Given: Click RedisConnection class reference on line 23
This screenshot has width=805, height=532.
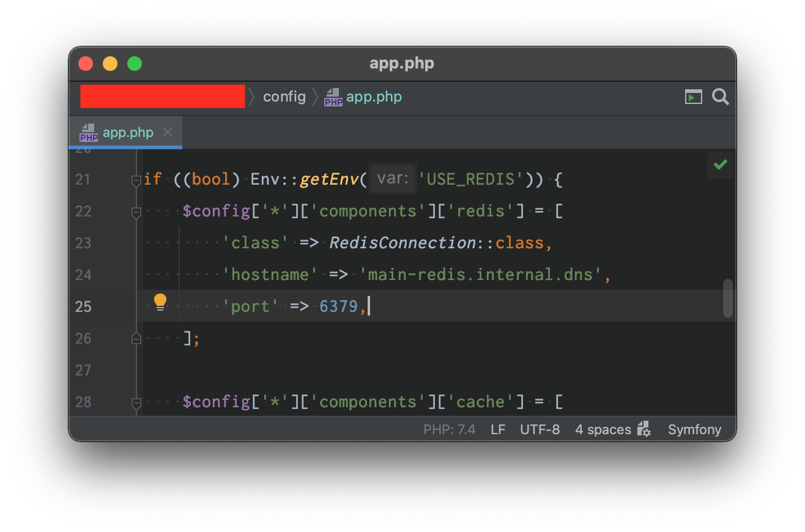Looking at the screenshot, I should point(402,243).
